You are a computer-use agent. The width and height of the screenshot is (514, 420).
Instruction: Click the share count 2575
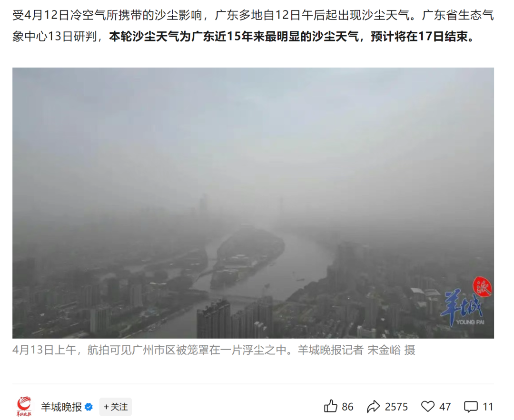point(396,407)
